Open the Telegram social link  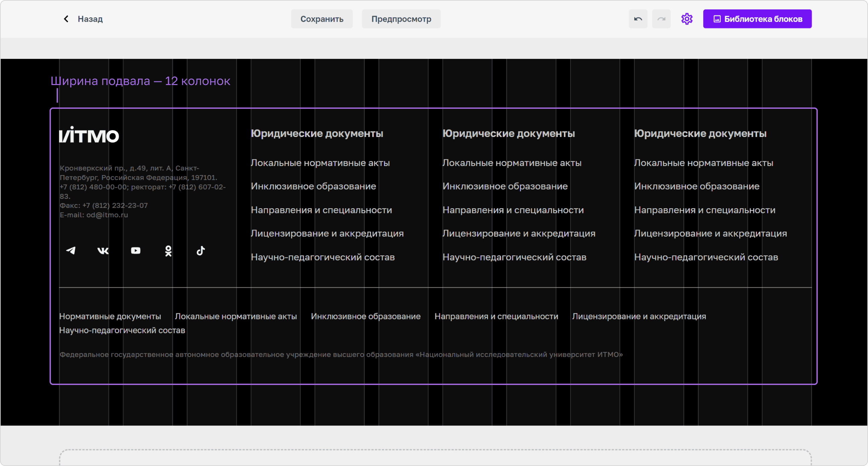71,250
